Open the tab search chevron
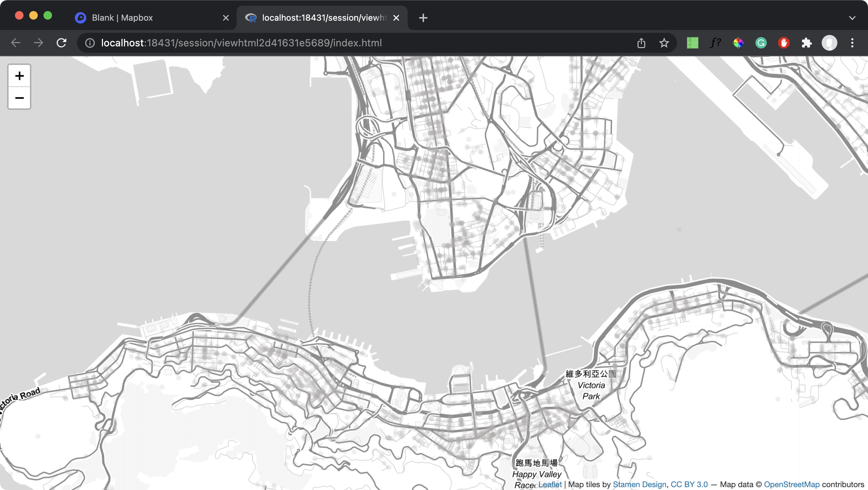868x490 pixels. [x=852, y=17]
